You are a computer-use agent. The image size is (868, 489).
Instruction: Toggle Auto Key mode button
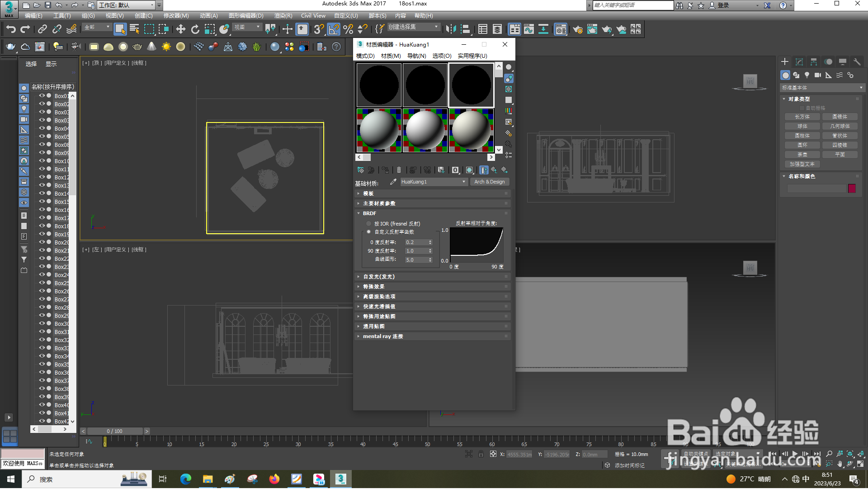696,454
